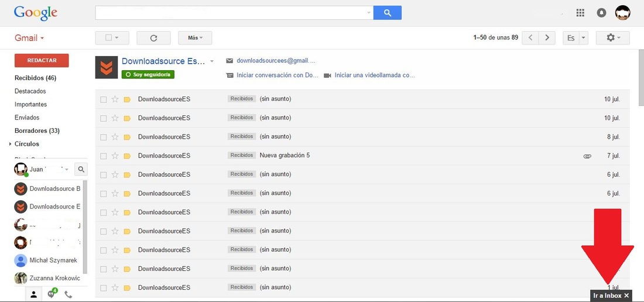Open the message with subject Nueva grabación 5

pos(285,156)
